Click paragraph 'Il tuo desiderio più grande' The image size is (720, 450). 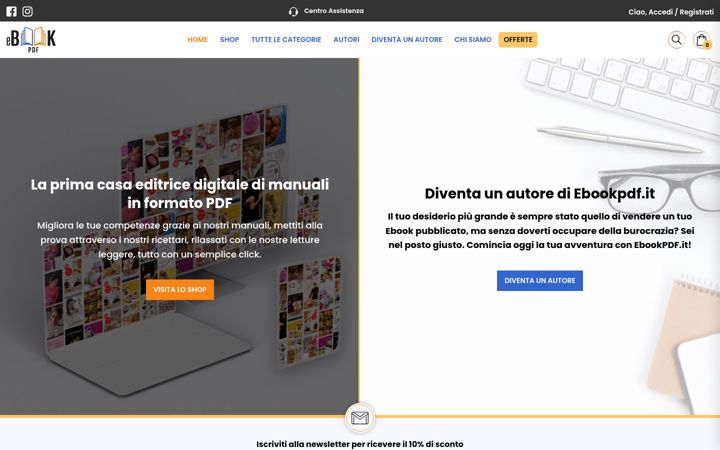click(x=540, y=231)
